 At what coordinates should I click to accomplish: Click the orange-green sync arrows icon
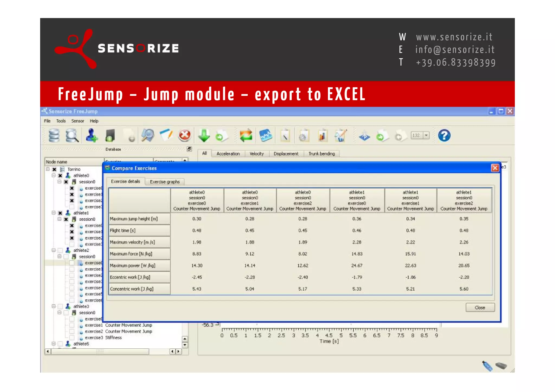(x=246, y=135)
